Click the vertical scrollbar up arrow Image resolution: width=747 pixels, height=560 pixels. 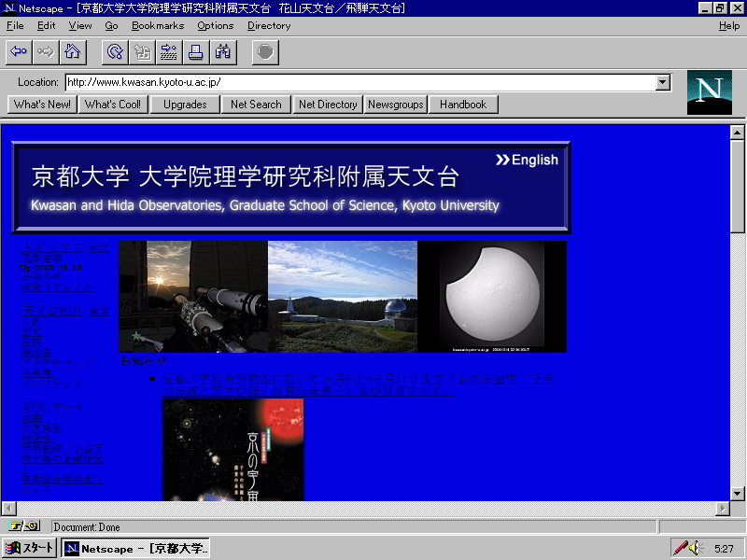[x=737, y=133]
